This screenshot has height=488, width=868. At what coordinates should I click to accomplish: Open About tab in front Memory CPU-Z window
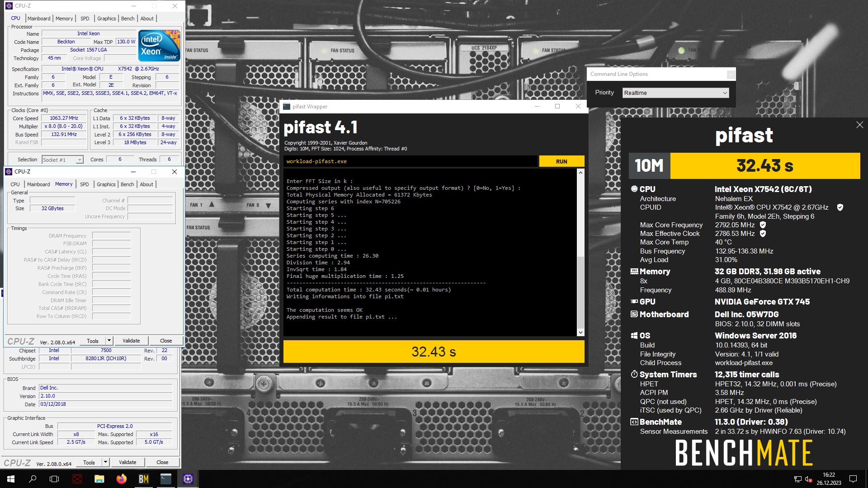[146, 184]
